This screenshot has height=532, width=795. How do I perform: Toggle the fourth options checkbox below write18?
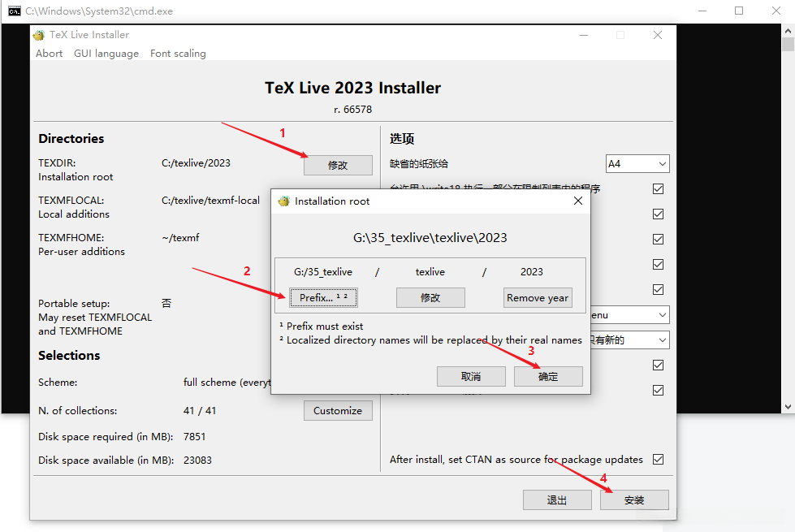[658, 265]
